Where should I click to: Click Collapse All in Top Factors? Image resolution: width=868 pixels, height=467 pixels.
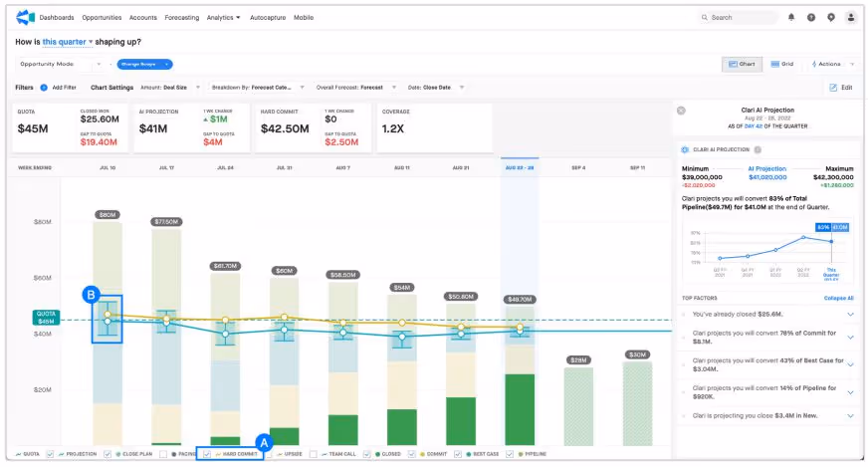[839, 298]
